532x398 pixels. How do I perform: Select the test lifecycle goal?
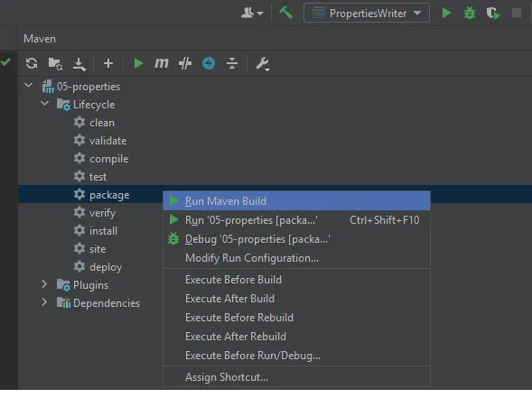click(x=98, y=177)
